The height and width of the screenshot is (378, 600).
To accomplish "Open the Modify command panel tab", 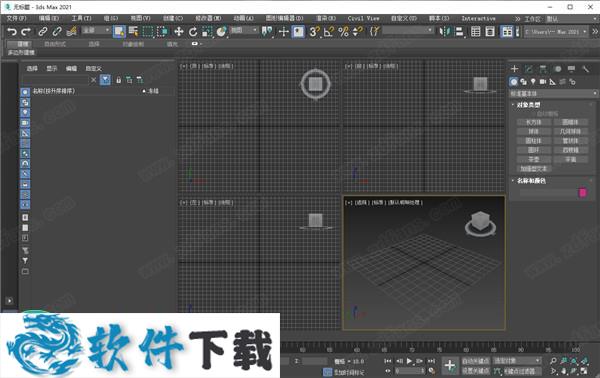I will [529, 69].
